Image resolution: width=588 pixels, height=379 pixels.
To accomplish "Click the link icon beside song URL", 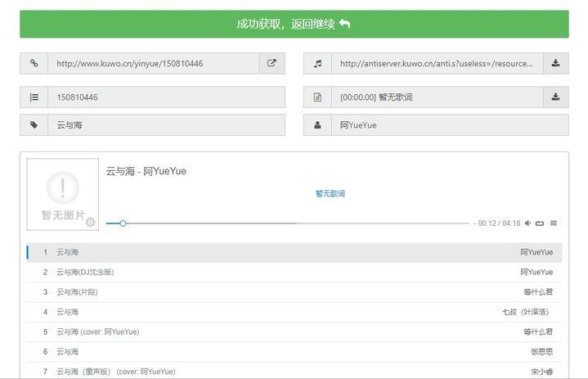I will [x=34, y=64].
